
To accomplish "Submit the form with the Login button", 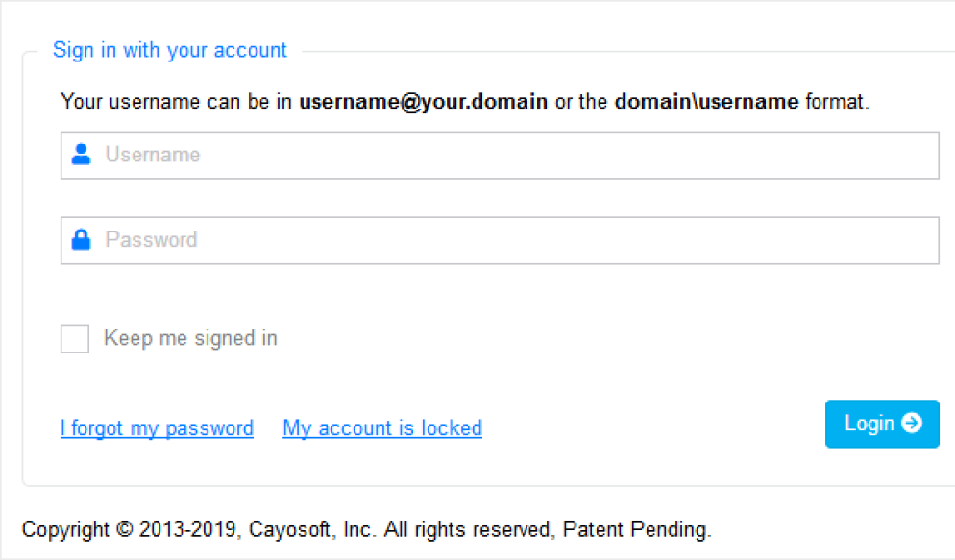I will click(x=882, y=424).
